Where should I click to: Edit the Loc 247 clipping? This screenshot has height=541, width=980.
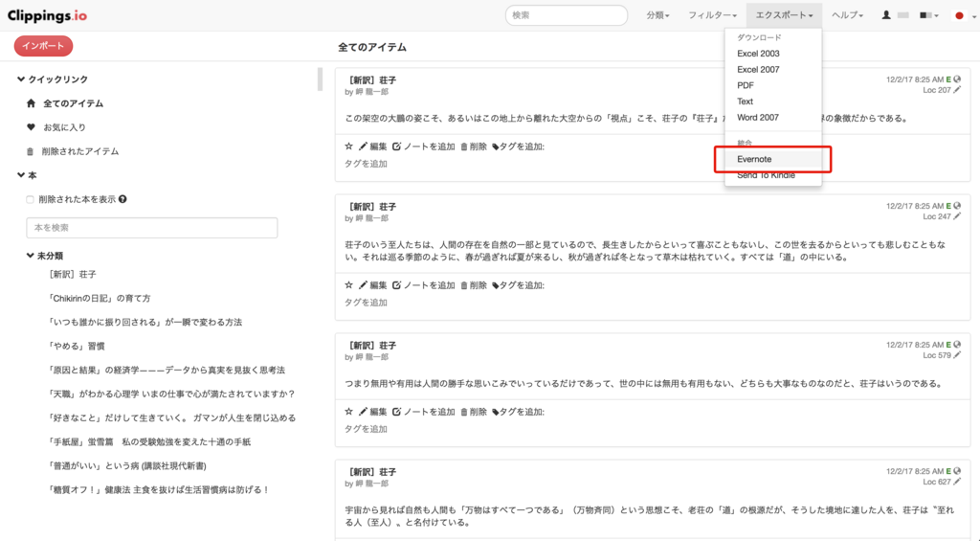click(373, 285)
